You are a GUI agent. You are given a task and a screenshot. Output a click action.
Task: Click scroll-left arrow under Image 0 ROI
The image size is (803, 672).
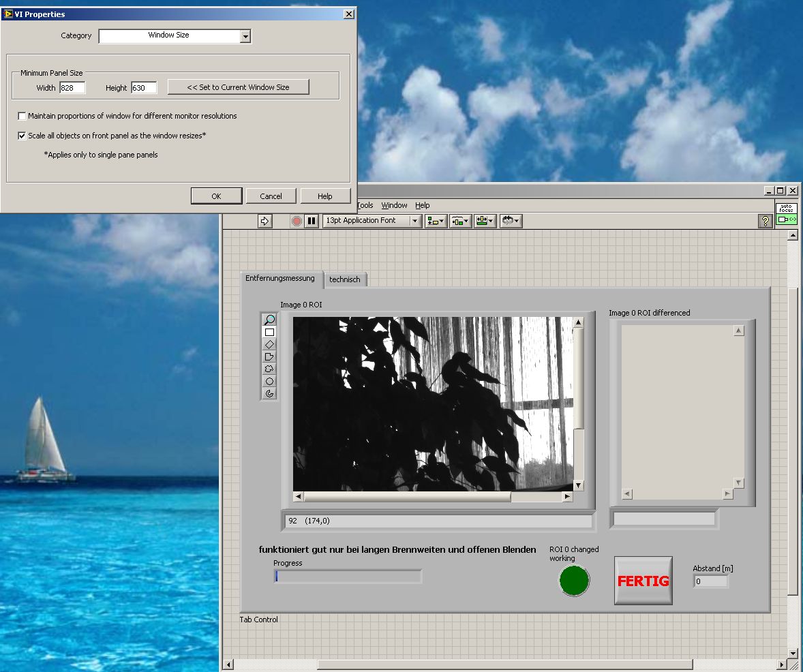tap(298, 496)
